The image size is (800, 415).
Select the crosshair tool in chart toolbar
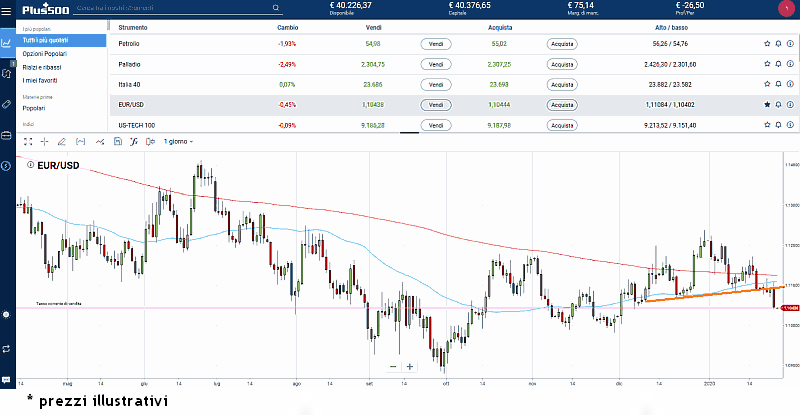point(44,141)
